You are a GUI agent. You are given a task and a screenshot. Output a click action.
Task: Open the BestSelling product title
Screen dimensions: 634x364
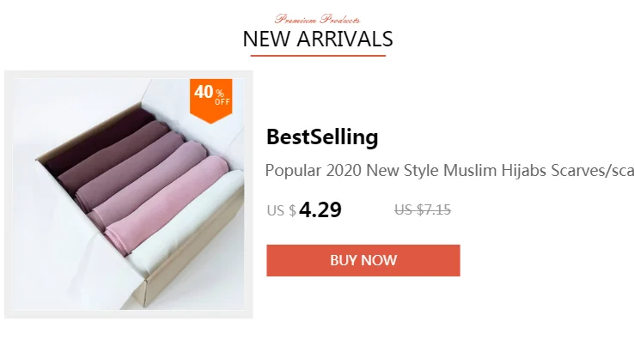tap(322, 137)
